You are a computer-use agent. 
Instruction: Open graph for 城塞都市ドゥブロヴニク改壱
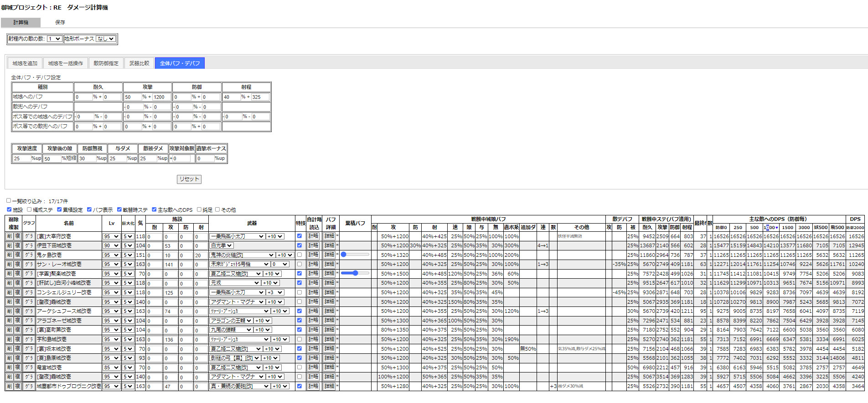coord(29,386)
